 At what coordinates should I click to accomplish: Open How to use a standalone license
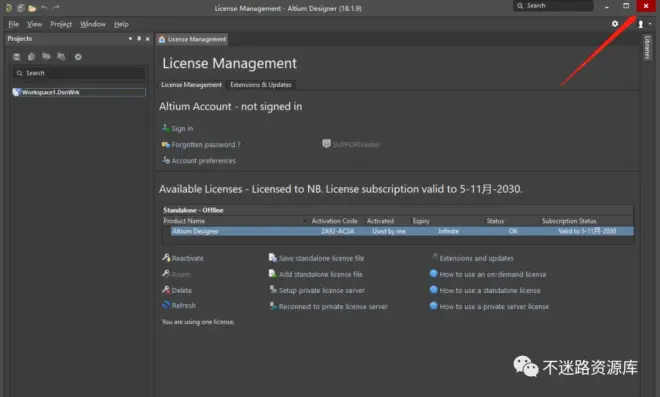[490, 290]
